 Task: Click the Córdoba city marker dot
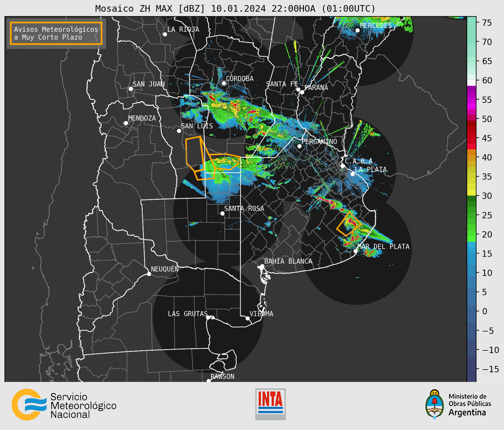coord(224,83)
